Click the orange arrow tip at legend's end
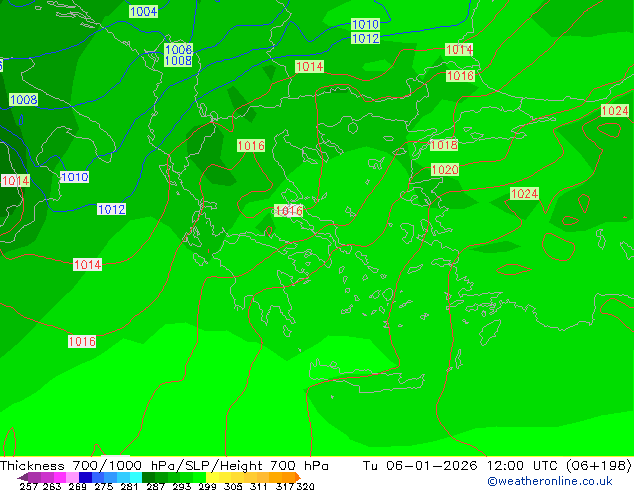Image resolution: width=634 pixels, height=490 pixels. (298, 477)
